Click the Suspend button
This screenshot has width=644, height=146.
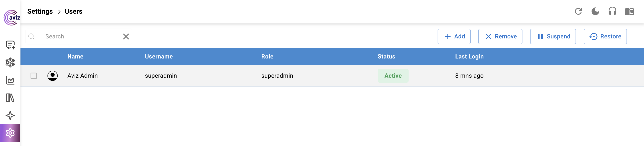pos(553,36)
